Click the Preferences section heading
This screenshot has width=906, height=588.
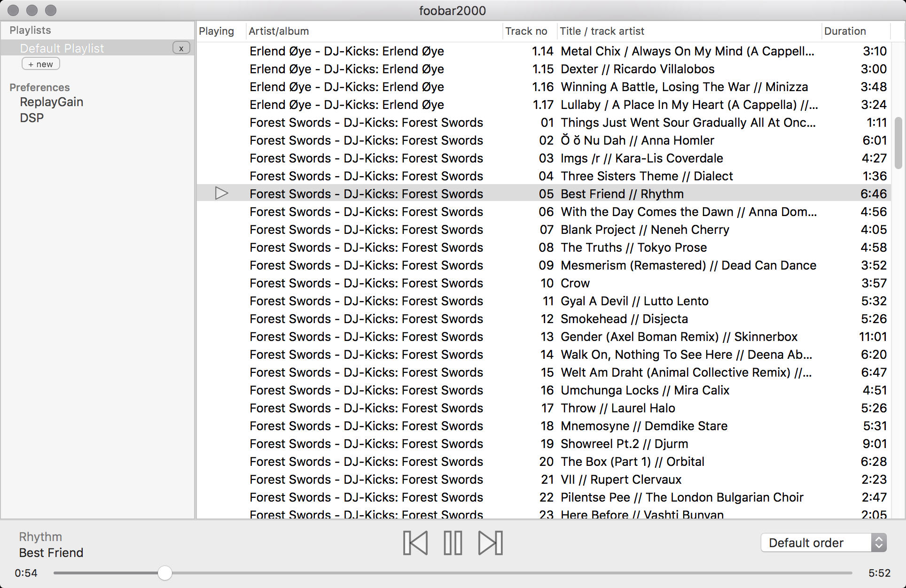point(39,87)
